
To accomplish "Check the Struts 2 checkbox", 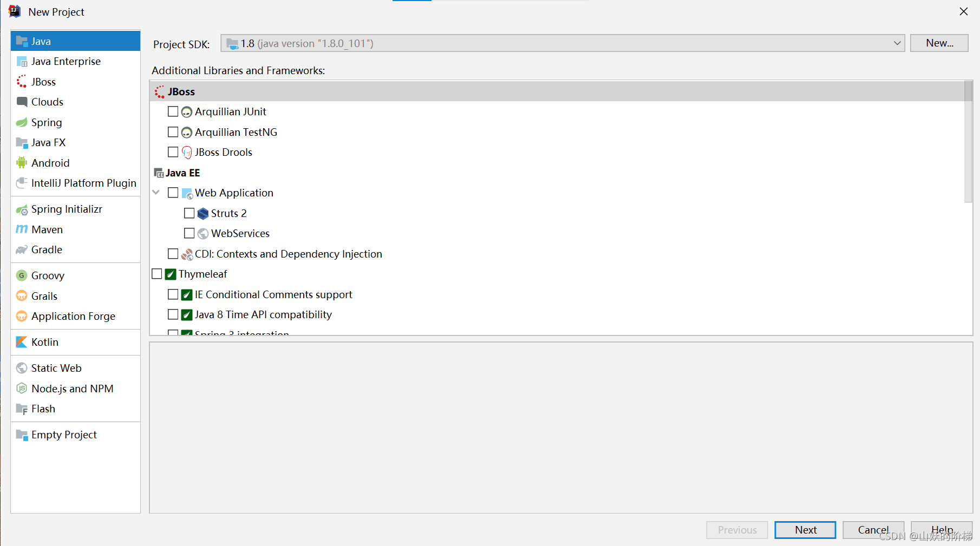I will point(190,213).
